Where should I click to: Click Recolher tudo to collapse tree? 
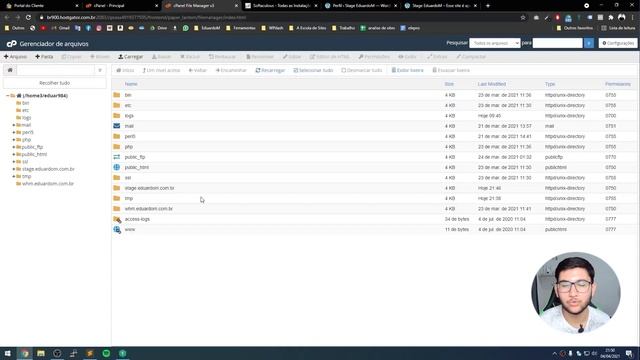point(55,83)
